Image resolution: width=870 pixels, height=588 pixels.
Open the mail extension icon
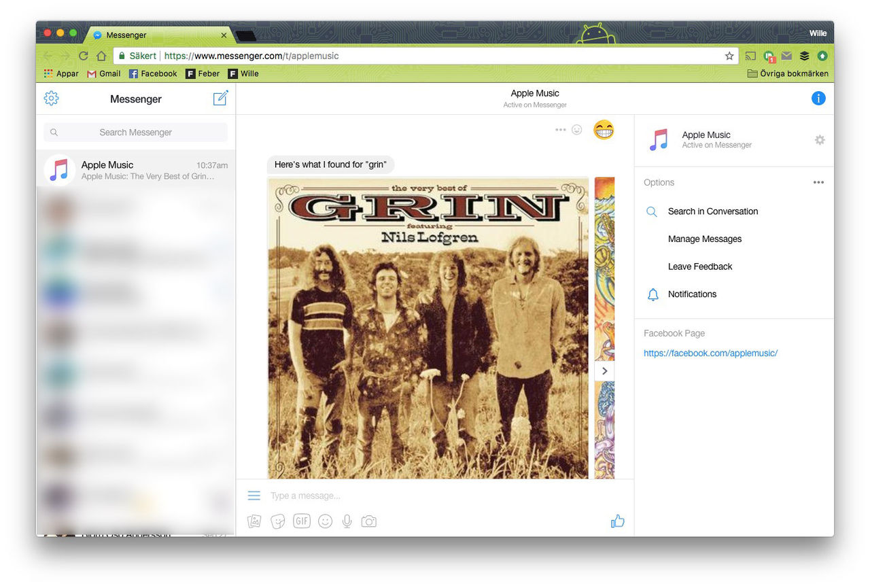[786, 56]
